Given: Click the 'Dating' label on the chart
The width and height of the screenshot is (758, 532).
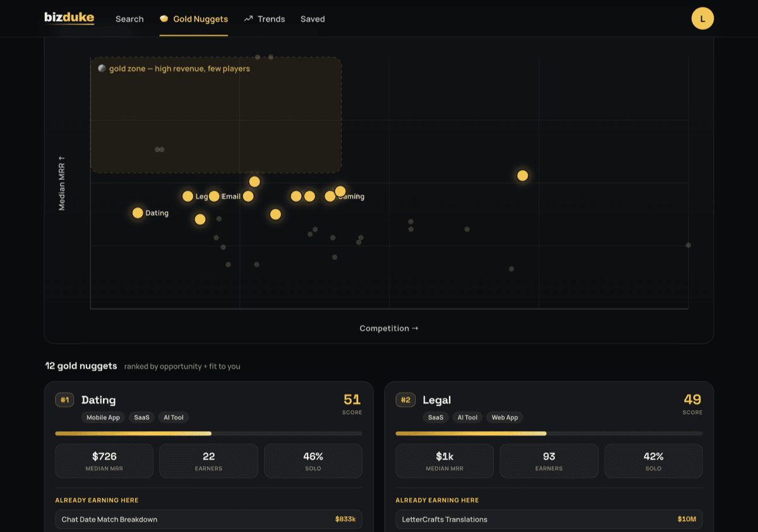Looking at the screenshot, I should pos(157,213).
